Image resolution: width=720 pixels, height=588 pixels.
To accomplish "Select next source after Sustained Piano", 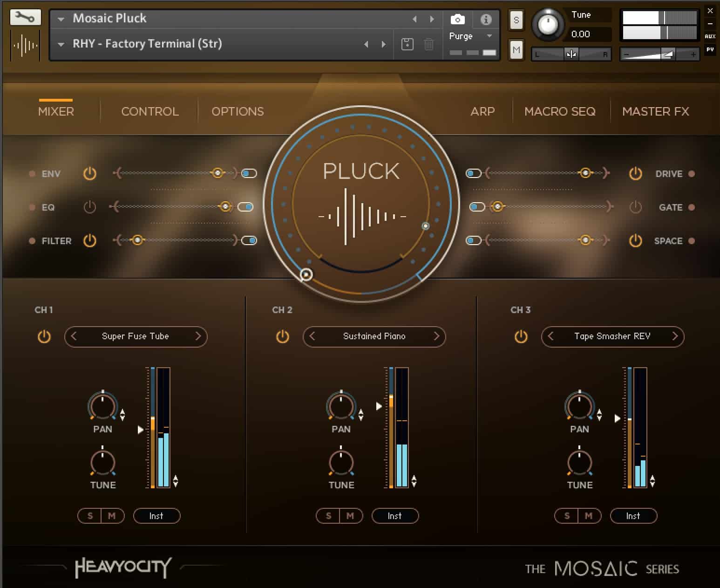I will click(x=436, y=336).
